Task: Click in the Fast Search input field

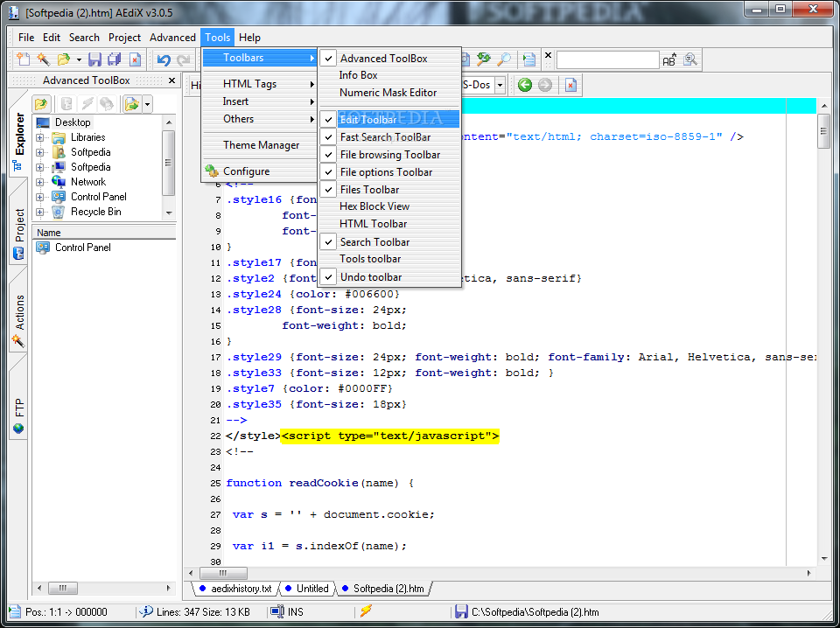Action: 607,60
